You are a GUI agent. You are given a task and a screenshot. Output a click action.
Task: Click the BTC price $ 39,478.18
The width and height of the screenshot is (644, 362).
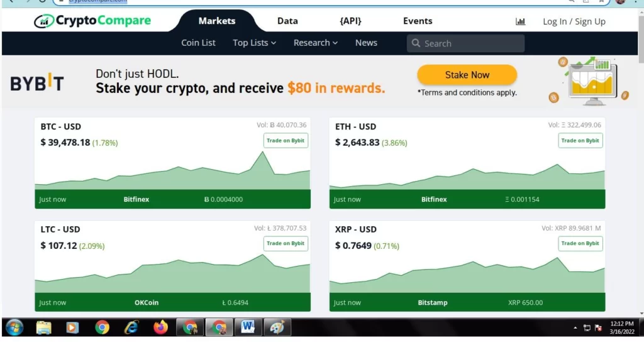click(x=65, y=143)
